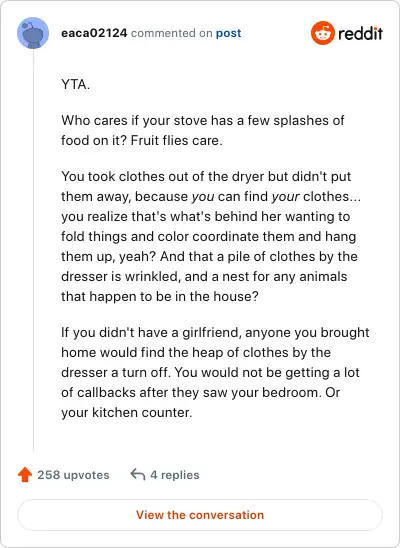Open the reddit wordmark text

point(361,34)
